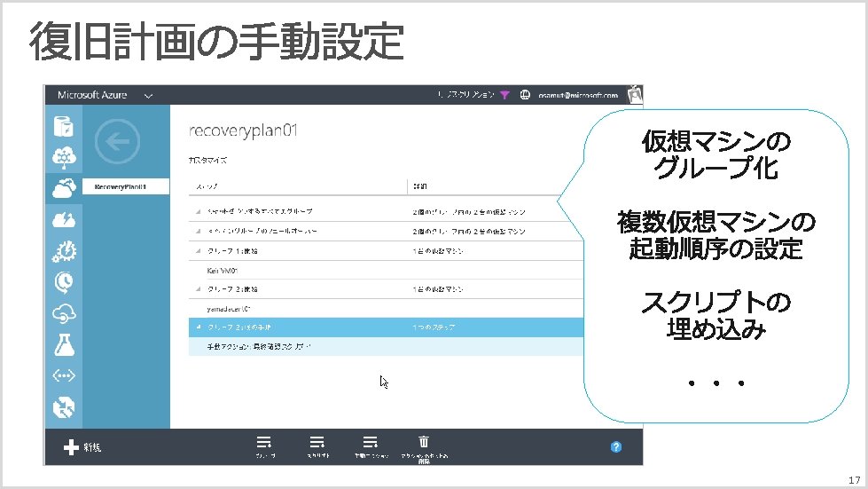Select the Recovery Services cloud icon in sidebar
The width and height of the screenshot is (868, 489).
[x=64, y=188]
